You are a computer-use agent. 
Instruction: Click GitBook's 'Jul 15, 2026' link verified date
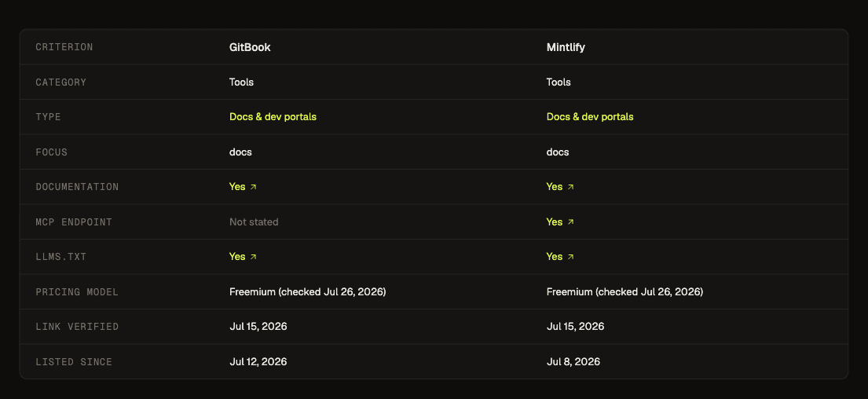(258, 327)
